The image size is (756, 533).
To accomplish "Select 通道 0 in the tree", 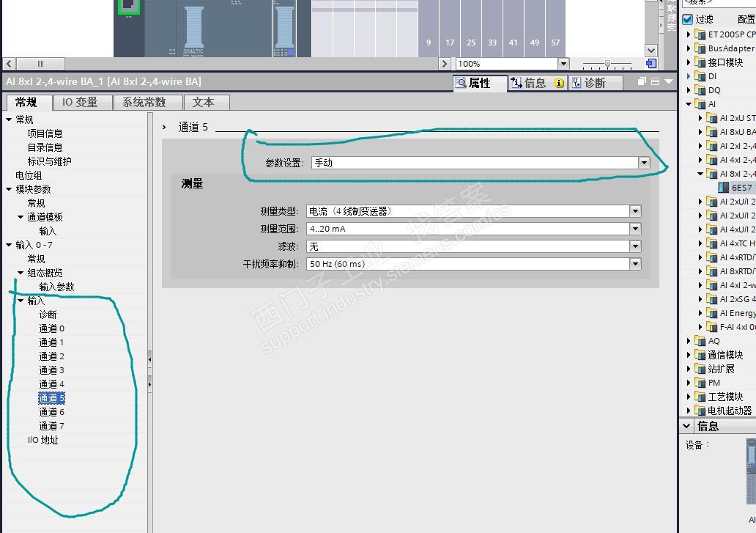I will point(51,329).
